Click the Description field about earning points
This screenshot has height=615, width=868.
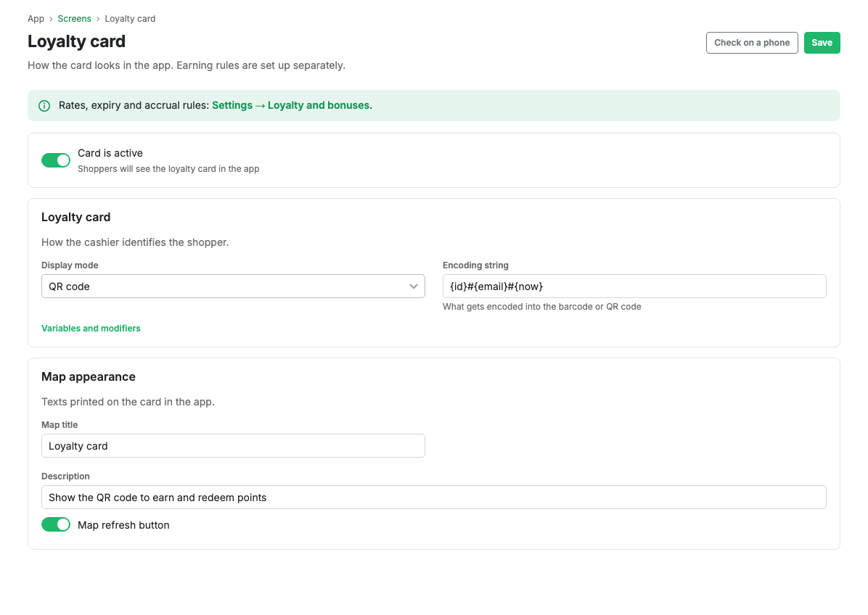click(x=434, y=498)
